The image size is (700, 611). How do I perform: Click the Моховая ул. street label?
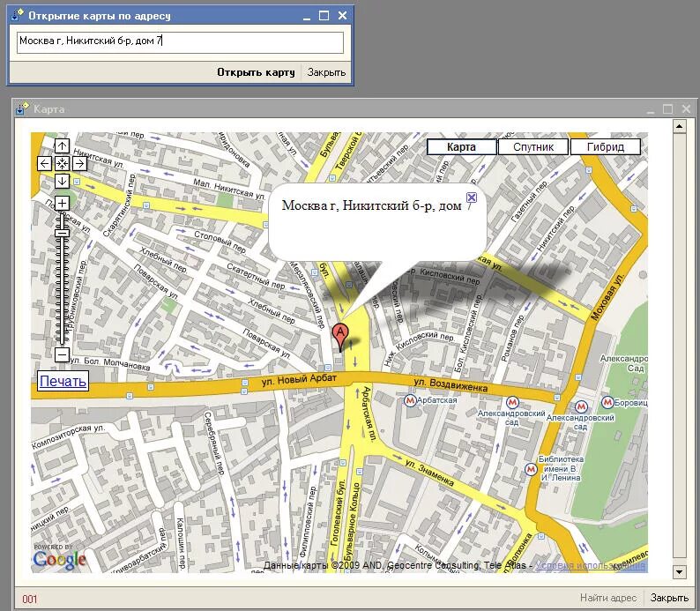[x=608, y=295]
